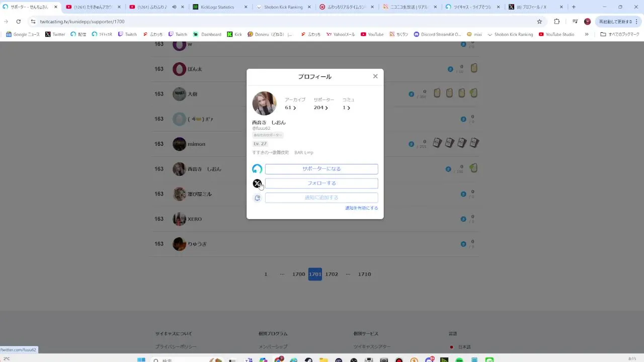Open ツイキャスシアター footer link
Viewport: 644px width, 362px height.
[372, 346]
